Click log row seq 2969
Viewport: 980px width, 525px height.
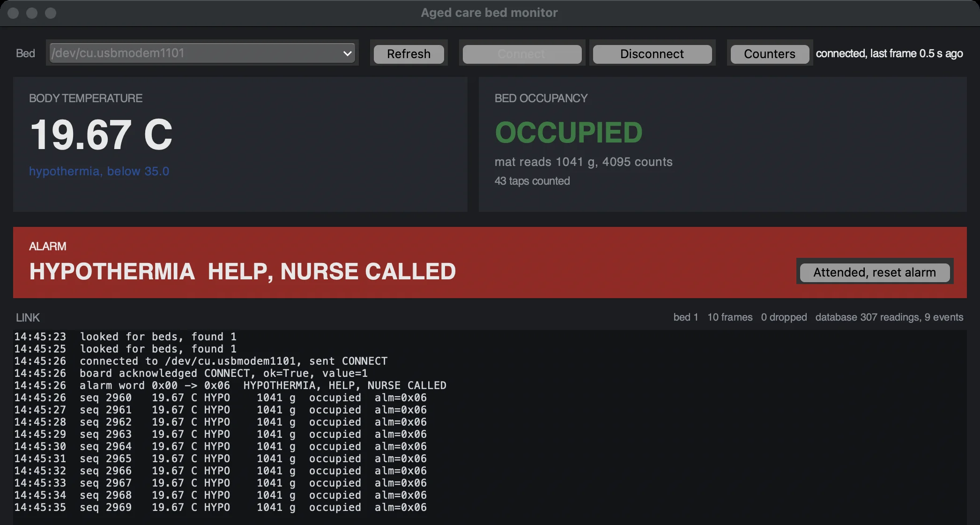[220, 507]
